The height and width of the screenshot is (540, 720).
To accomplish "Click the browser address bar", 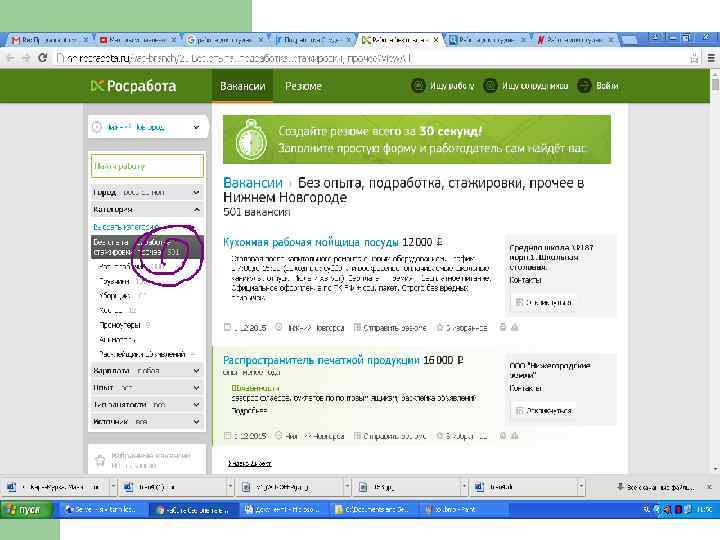I will point(367,58).
